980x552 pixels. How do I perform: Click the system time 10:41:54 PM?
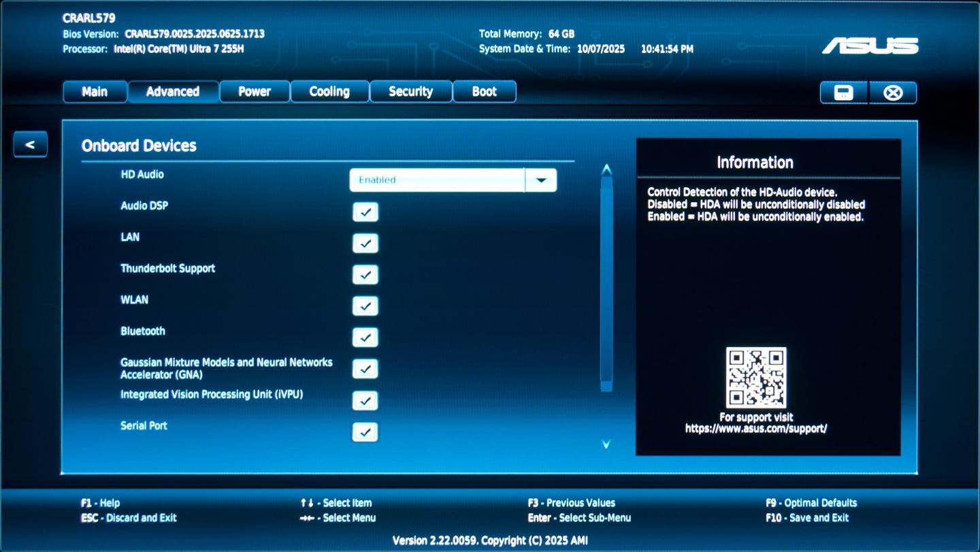click(x=667, y=49)
